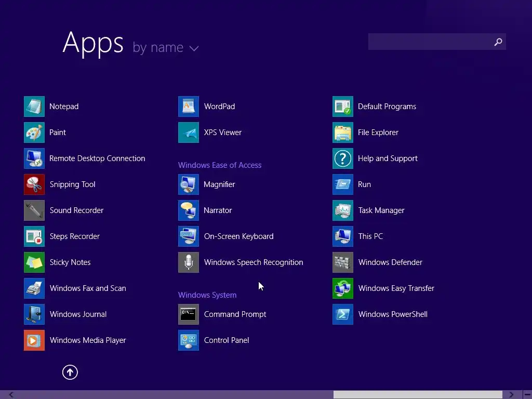Expand the 'by name' sort dropdown

(166, 47)
